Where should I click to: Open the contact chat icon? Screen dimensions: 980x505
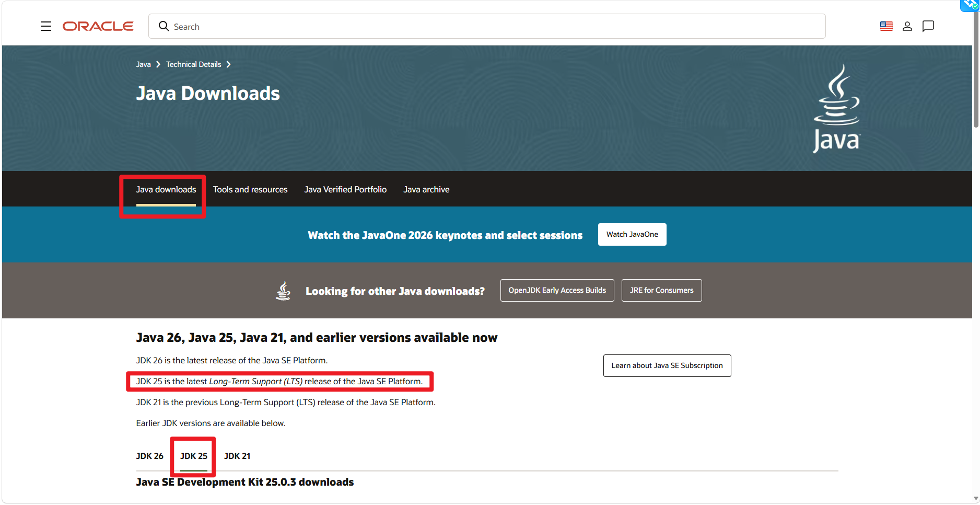coord(928,26)
